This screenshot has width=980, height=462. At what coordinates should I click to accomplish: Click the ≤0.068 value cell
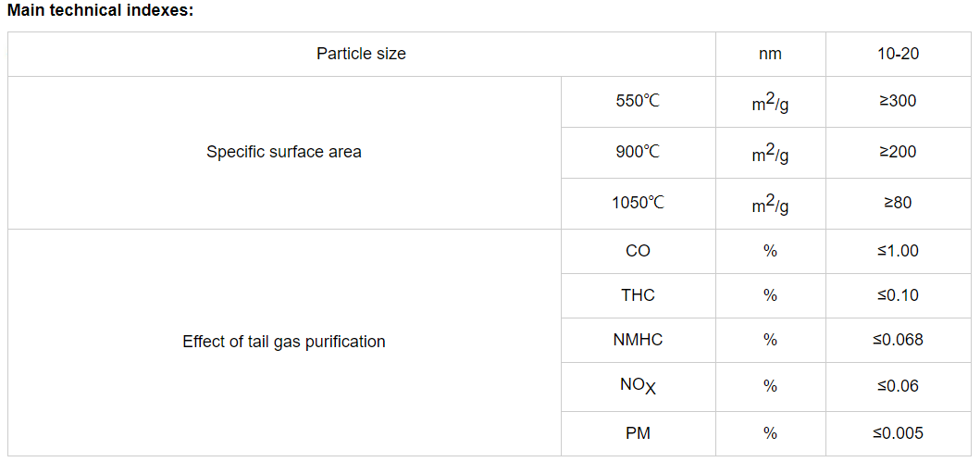(x=898, y=340)
